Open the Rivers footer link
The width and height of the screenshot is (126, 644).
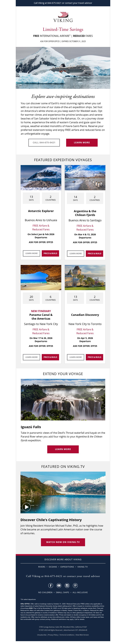(42, 567)
